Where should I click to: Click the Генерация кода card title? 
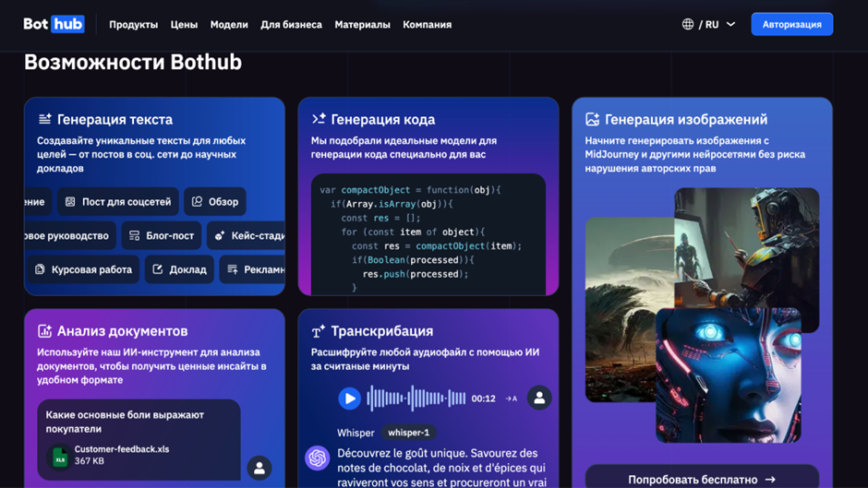tap(383, 119)
